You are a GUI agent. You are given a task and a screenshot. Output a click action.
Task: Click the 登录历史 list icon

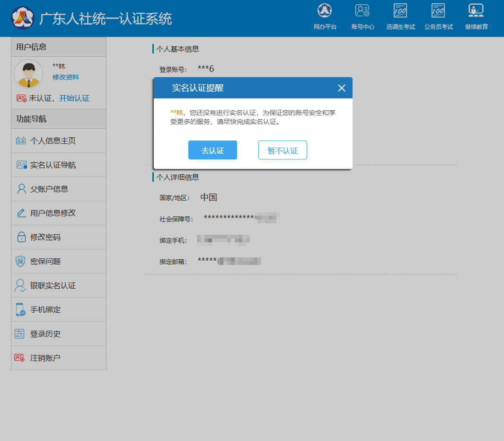click(x=19, y=334)
